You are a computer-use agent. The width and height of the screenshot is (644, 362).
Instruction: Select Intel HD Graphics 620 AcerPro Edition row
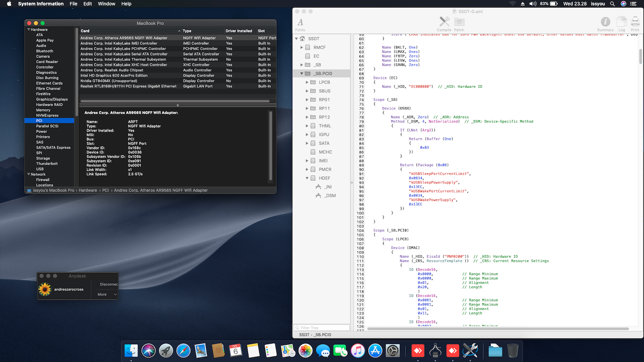pyautogui.click(x=177, y=75)
